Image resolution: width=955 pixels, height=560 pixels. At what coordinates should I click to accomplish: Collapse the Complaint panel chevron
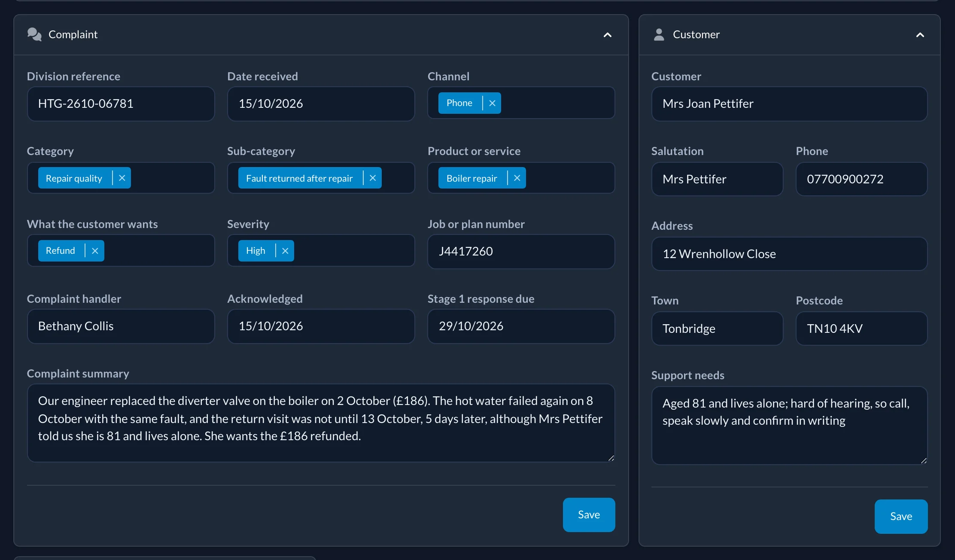(x=607, y=35)
